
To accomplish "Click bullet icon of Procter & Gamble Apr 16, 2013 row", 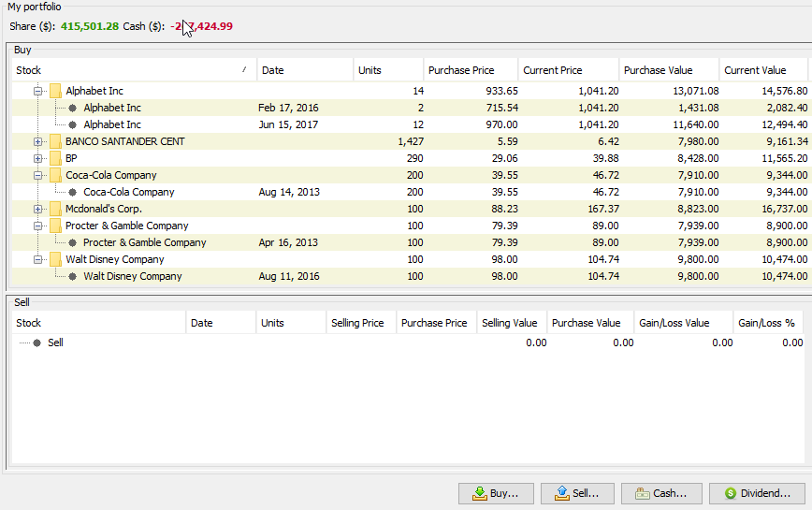I will (x=73, y=242).
